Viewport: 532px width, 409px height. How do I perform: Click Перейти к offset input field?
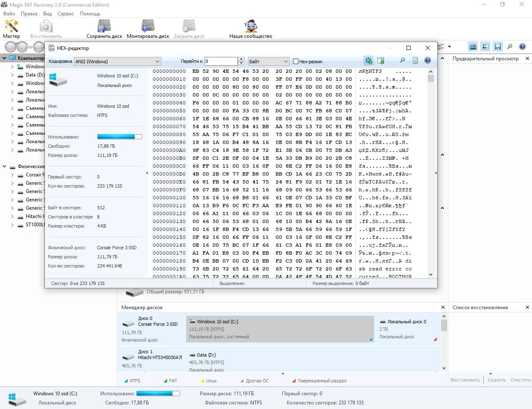click(221, 62)
